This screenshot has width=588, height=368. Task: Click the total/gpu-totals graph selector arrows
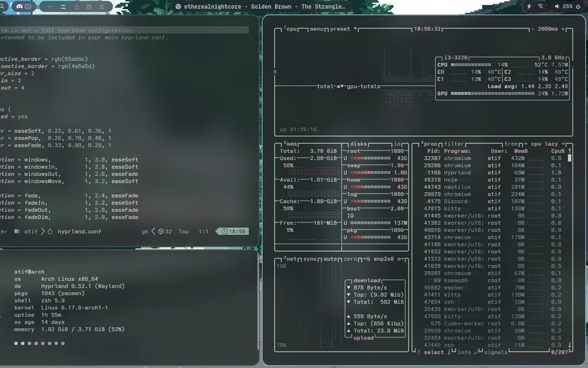coord(340,86)
